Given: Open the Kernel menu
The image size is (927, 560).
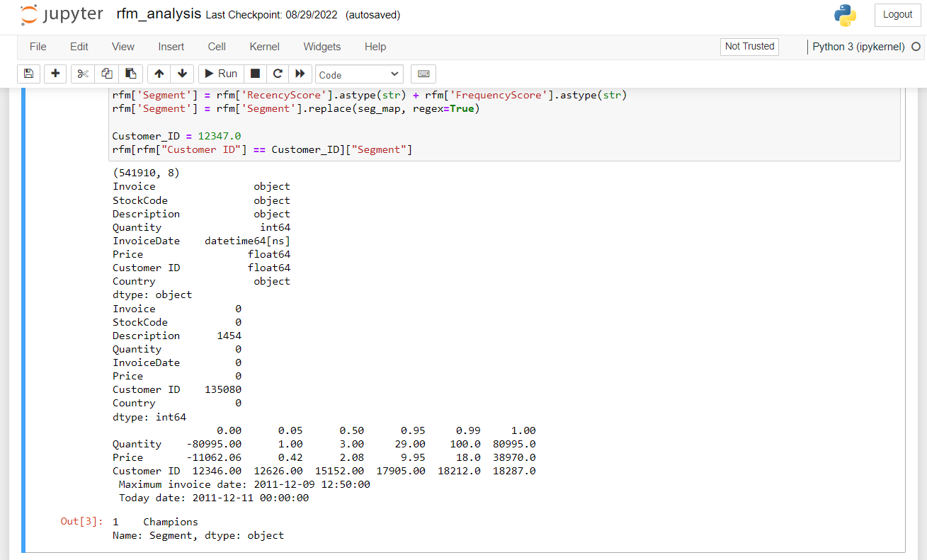Looking at the screenshot, I should pyautogui.click(x=264, y=47).
